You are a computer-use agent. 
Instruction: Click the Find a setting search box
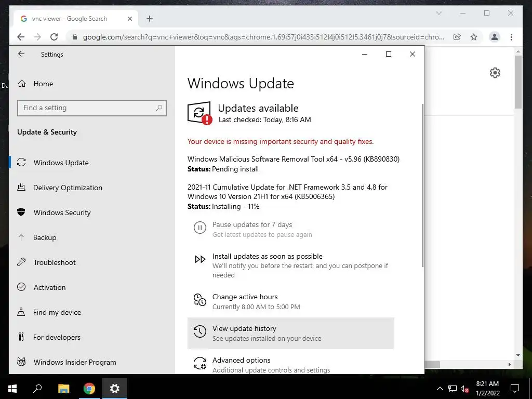[91, 108]
